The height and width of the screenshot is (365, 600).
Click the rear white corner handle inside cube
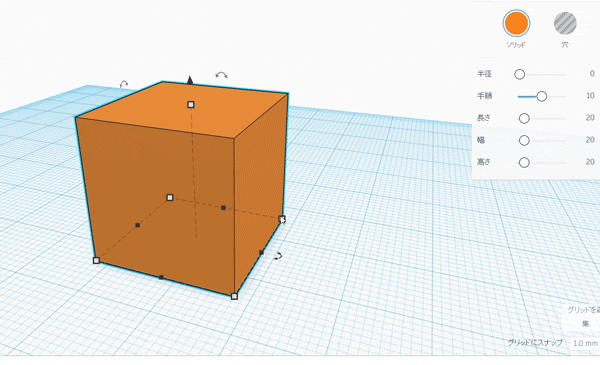click(x=170, y=197)
